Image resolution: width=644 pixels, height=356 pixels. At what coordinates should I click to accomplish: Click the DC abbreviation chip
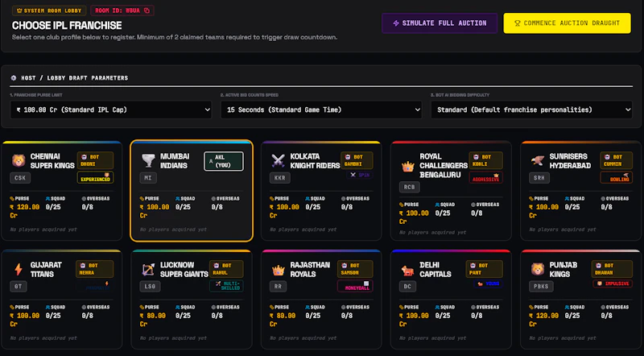(x=407, y=286)
